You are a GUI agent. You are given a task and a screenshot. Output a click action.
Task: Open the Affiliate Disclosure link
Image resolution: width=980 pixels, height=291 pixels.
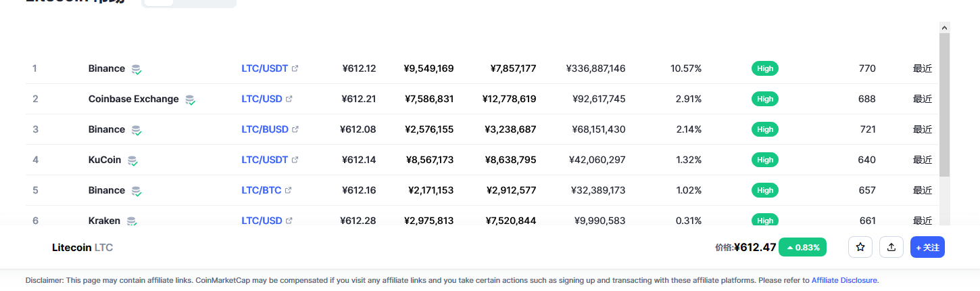(845, 279)
